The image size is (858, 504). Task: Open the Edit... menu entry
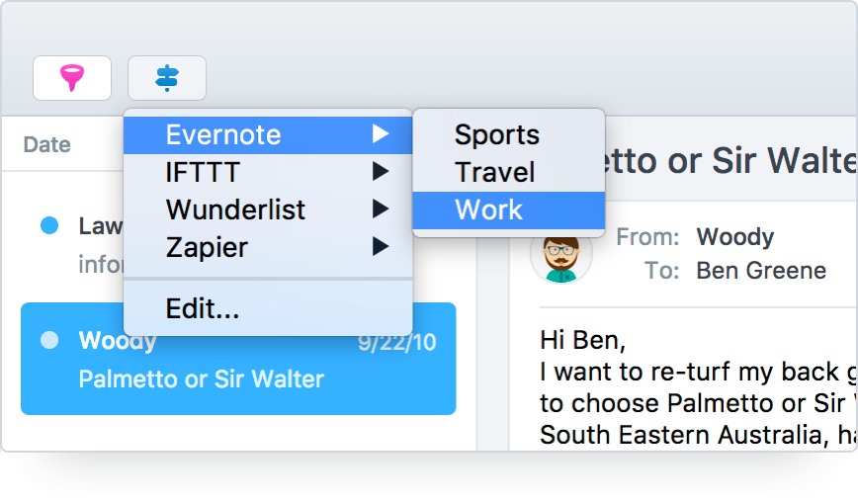(203, 308)
